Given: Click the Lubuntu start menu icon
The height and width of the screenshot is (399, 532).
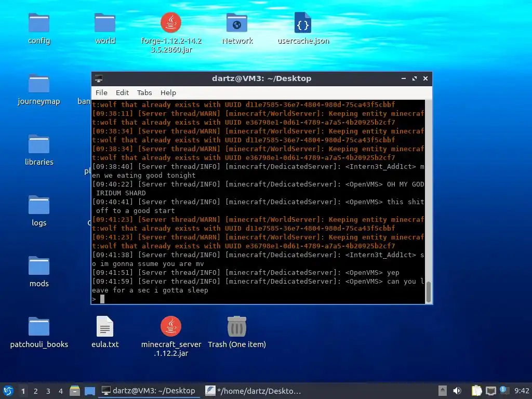Looking at the screenshot, I should [x=8, y=391].
